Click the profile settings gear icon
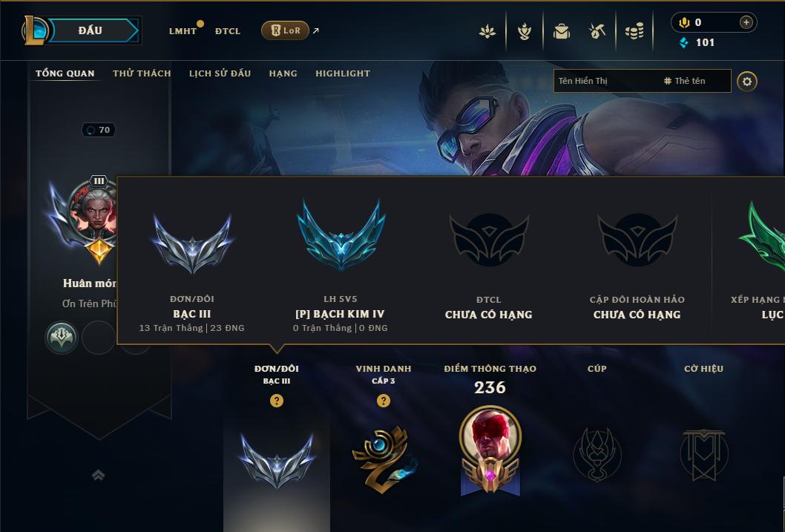The width and height of the screenshot is (785, 532). (747, 81)
